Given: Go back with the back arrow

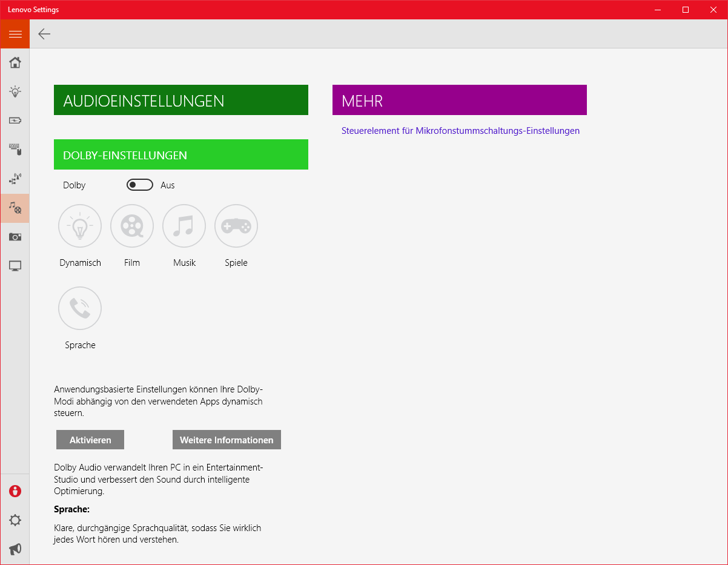Looking at the screenshot, I should point(44,34).
